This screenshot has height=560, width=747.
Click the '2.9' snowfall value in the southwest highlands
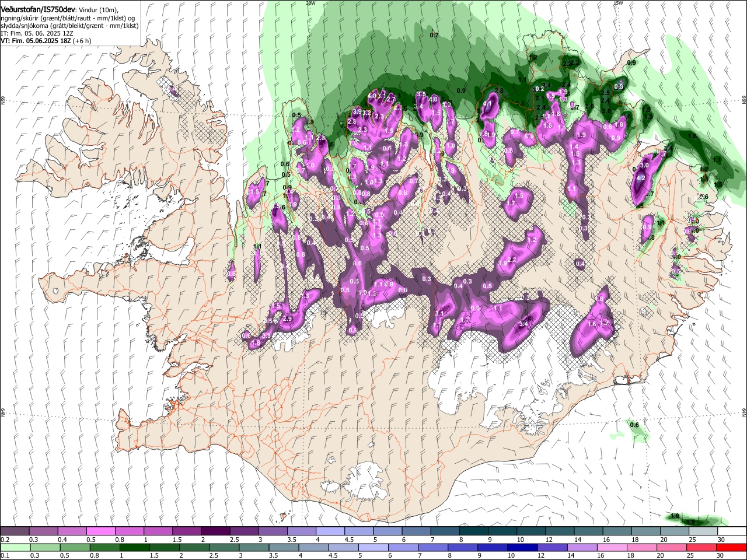tap(287, 319)
